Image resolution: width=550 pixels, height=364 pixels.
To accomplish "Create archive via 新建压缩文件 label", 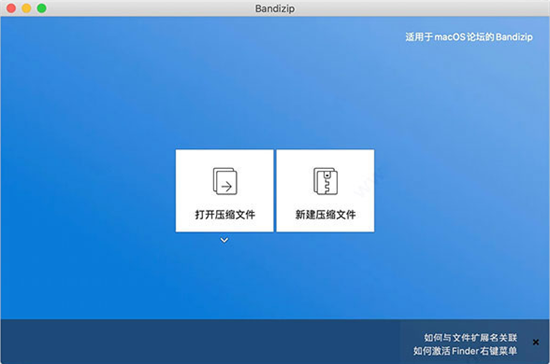I will click(326, 214).
